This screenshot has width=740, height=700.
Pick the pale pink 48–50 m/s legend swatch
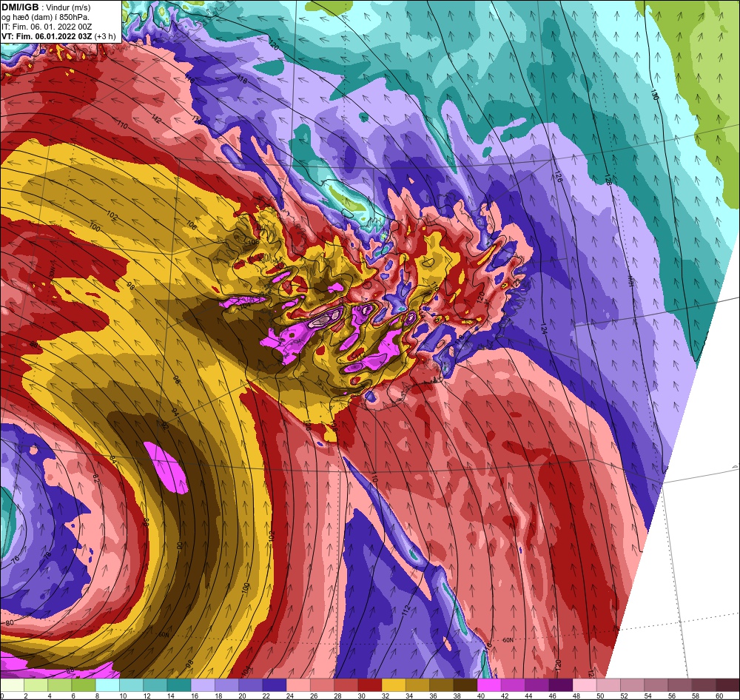[585, 685]
